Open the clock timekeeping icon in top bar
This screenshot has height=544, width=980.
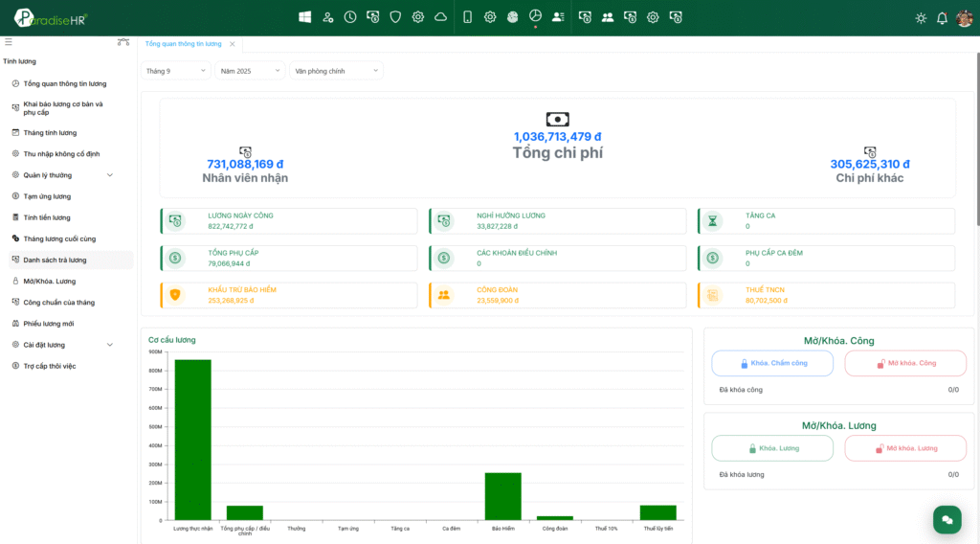350,17
